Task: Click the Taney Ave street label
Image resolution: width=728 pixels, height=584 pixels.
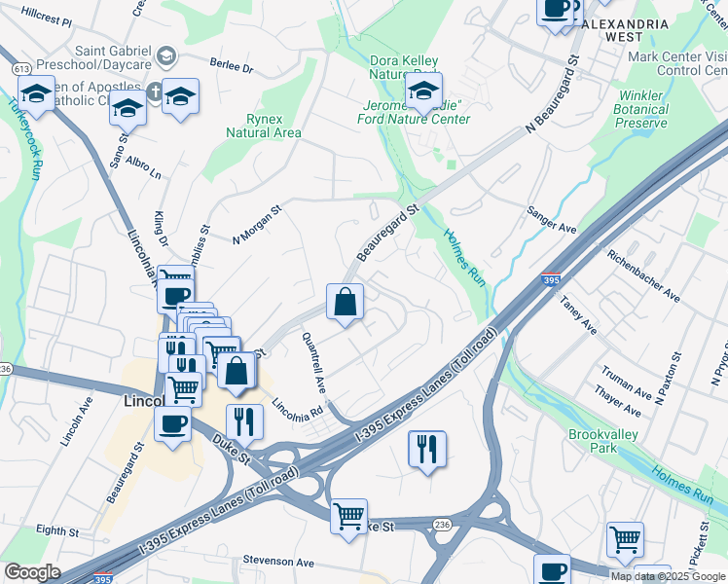Action: pos(577,315)
